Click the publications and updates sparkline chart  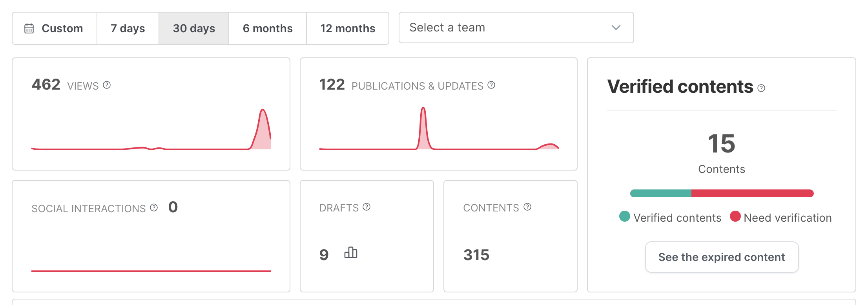(439, 128)
